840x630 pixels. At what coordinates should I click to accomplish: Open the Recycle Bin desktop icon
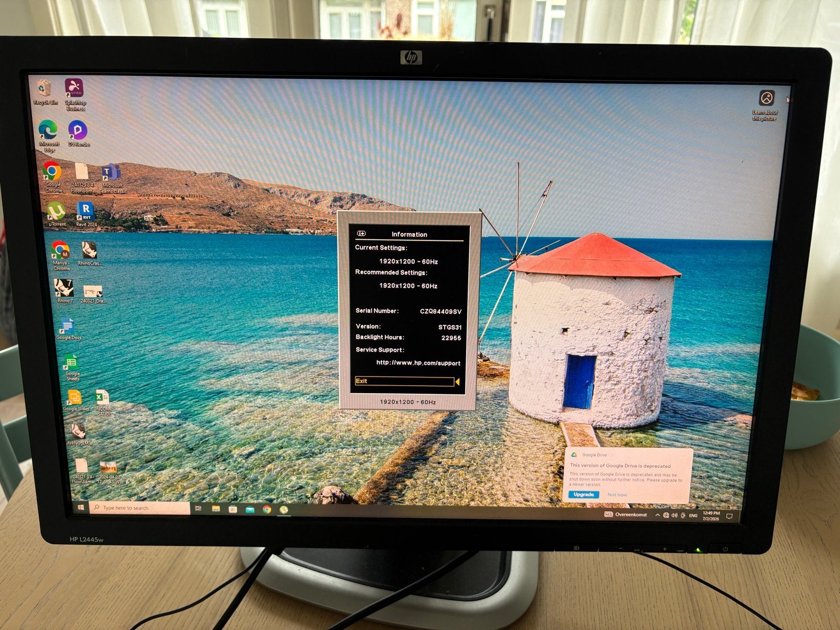(x=45, y=92)
